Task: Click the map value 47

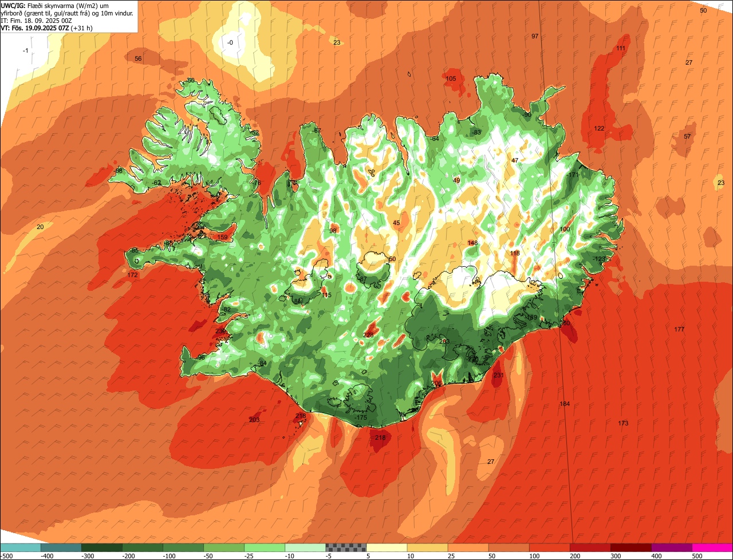Action: (x=515, y=160)
